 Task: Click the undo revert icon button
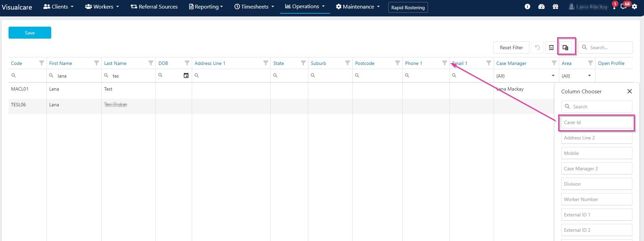click(537, 48)
